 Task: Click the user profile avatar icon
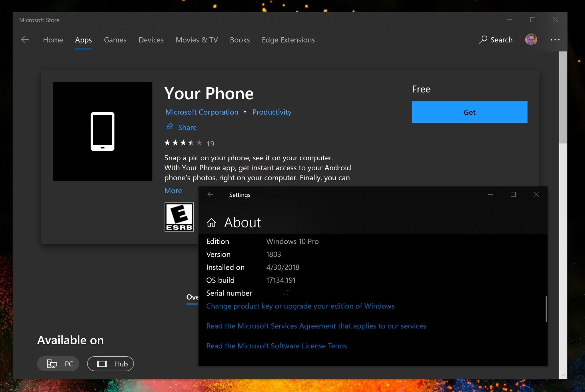tap(531, 39)
